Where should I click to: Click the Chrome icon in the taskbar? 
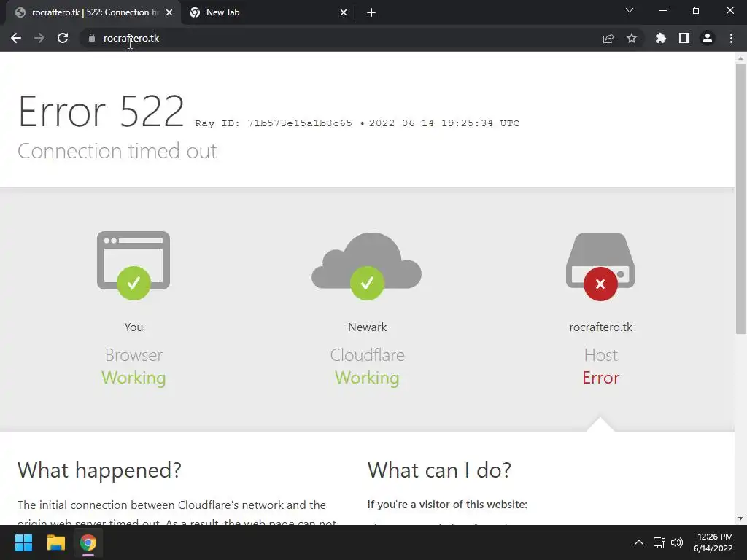point(88,542)
